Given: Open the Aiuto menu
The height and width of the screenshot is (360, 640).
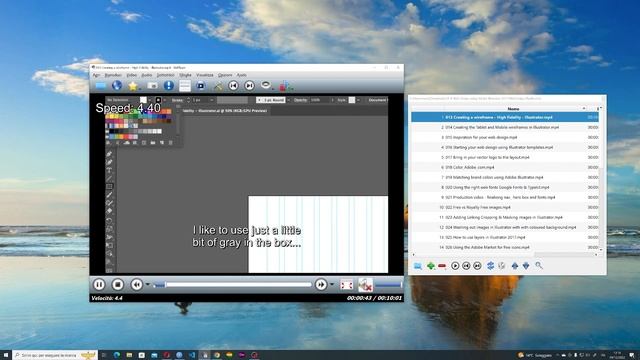Looking at the screenshot, I should [242, 75].
